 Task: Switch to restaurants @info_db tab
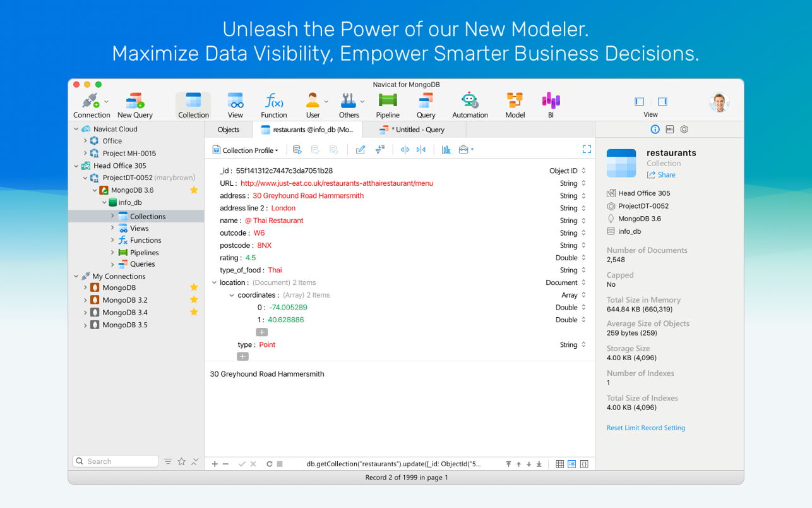click(307, 130)
